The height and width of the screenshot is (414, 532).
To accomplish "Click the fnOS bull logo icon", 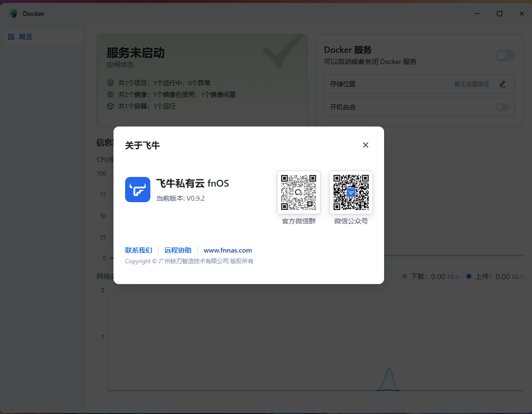I will click(137, 190).
